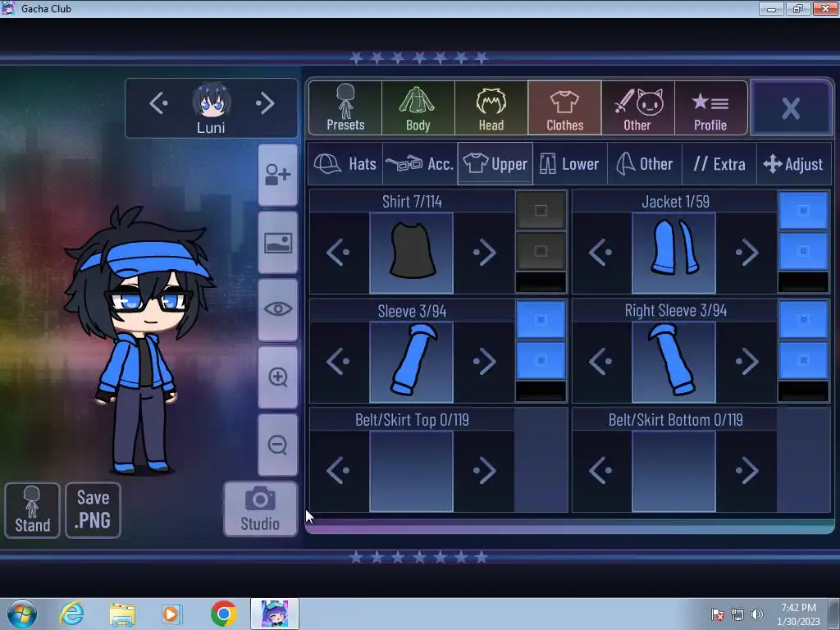The height and width of the screenshot is (630, 840).
Task: Go to previous Shirt style
Action: pyautogui.click(x=339, y=253)
